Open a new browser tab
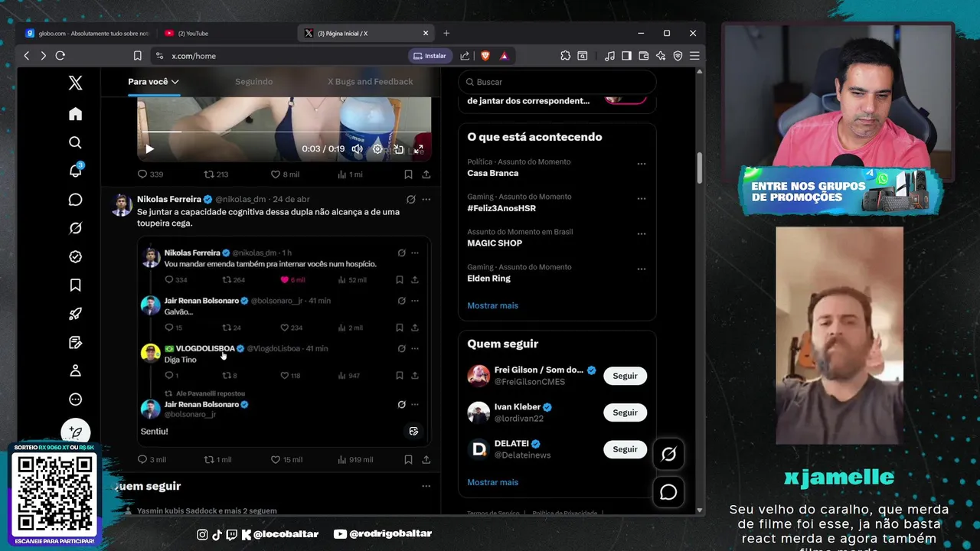The image size is (980, 551). pyautogui.click(x=446, y=34)
